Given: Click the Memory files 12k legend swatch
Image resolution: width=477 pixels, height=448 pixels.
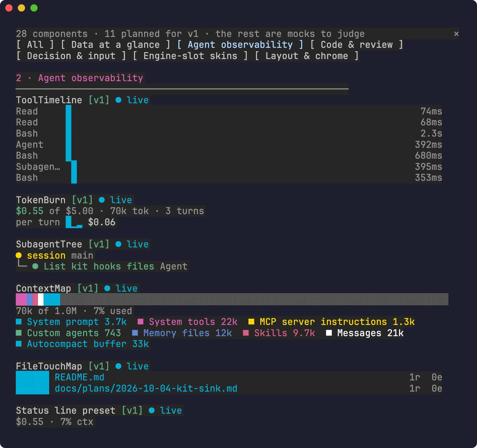Looking at the screenshot, I should 135,333.
